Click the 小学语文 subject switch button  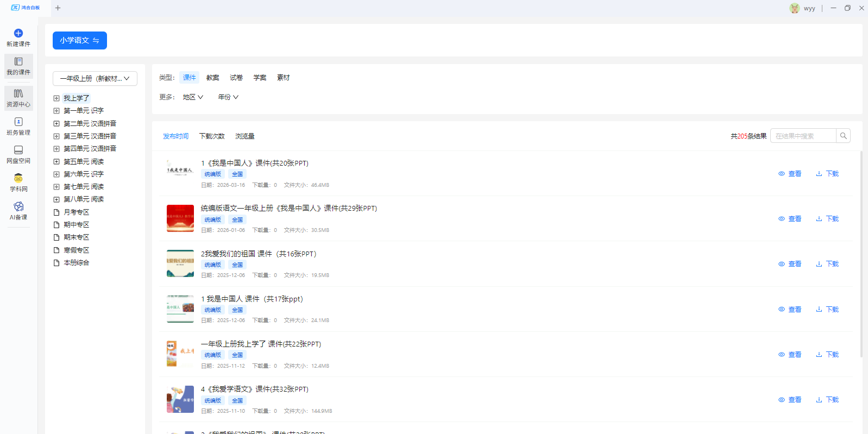pos(80,40)
